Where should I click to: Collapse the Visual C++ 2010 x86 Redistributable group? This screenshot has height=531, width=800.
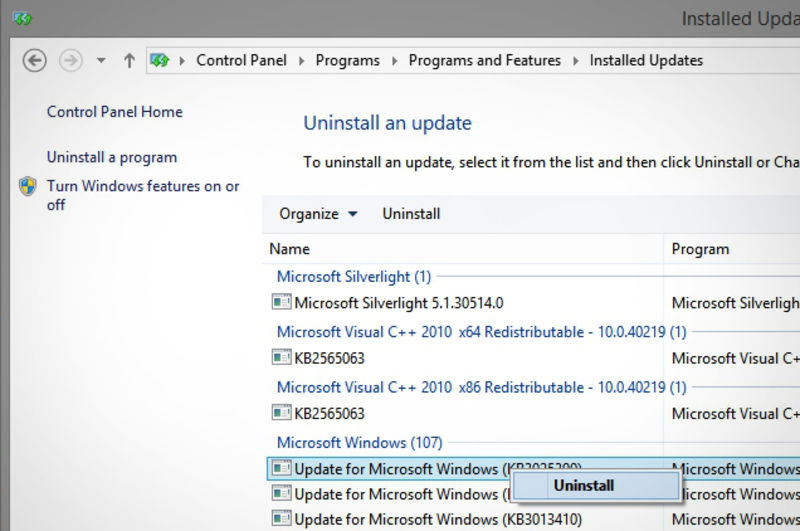click(x=482, y=387)
